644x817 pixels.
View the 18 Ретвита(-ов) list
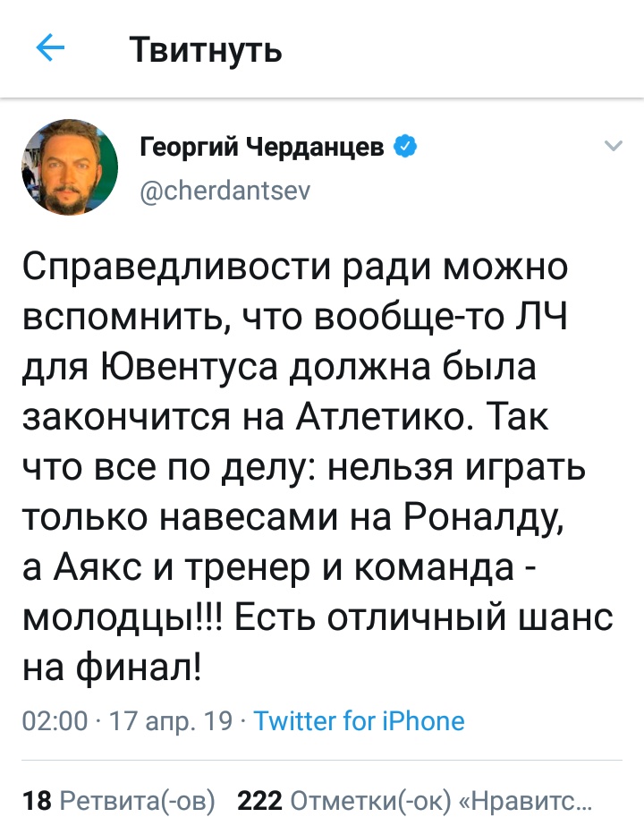tap(118, 799)
